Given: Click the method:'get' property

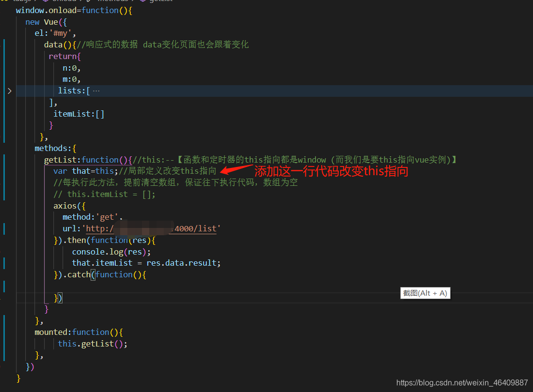Looking at the screenshot, I should click(x=93, y=217).
